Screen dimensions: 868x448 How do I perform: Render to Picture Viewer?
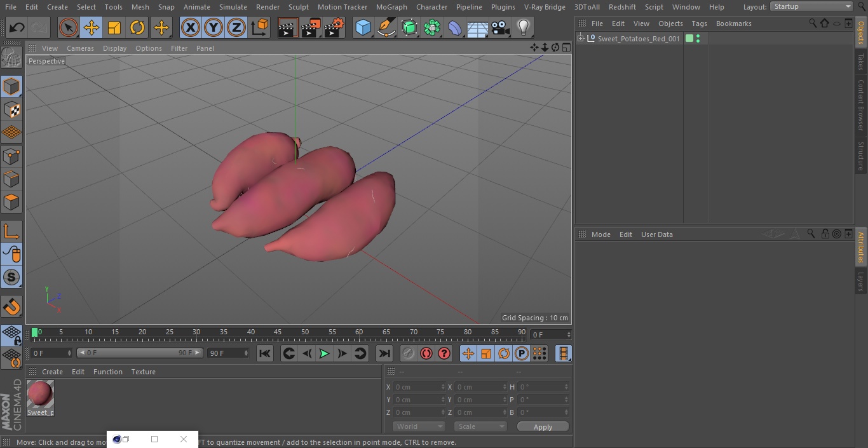[x=311, y=27]
